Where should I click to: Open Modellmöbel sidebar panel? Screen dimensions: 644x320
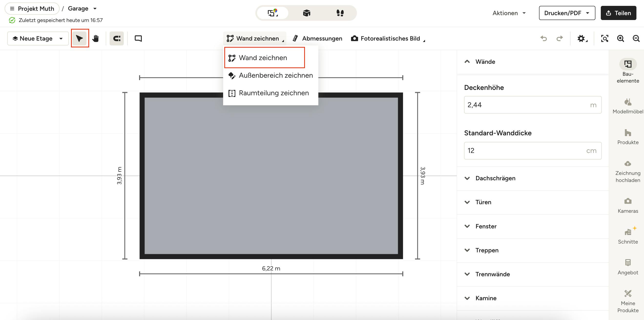coord(628,106)
